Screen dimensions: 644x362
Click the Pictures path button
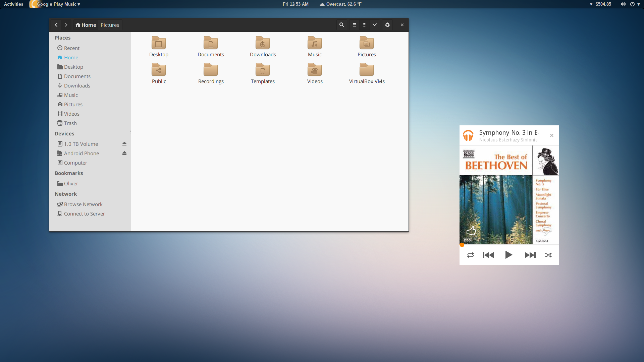tap(110, 25)
